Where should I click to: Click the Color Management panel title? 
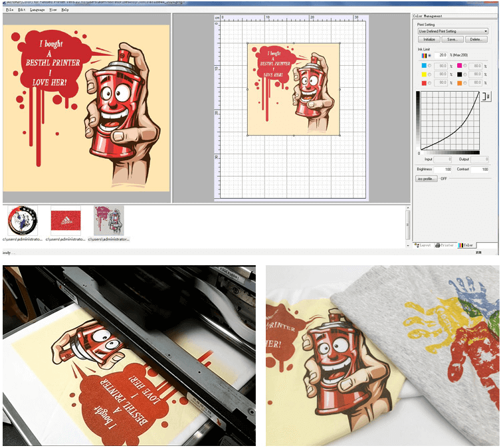427,16
